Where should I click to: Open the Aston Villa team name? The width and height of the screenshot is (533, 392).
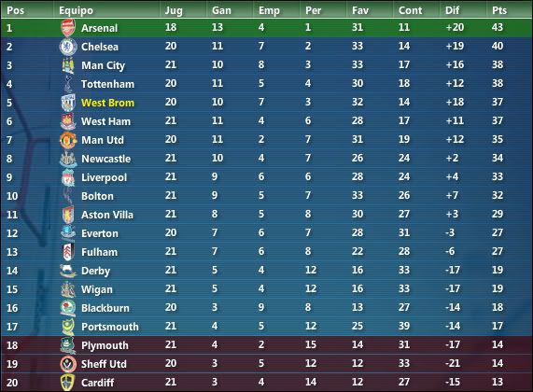point(107,215)
